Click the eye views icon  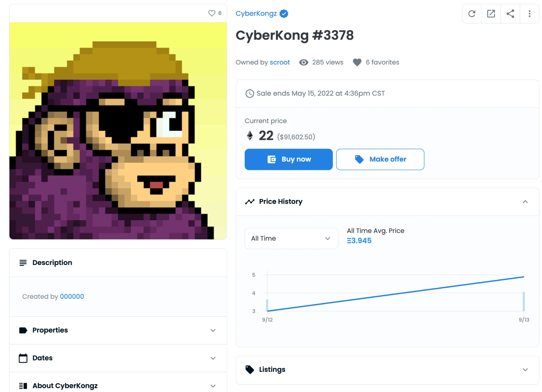pos(303,63)
